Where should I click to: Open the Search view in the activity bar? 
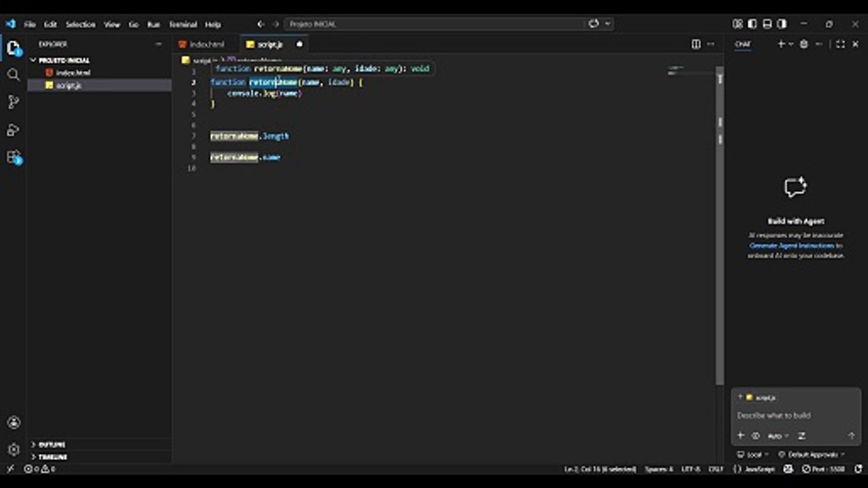point(14,75)
